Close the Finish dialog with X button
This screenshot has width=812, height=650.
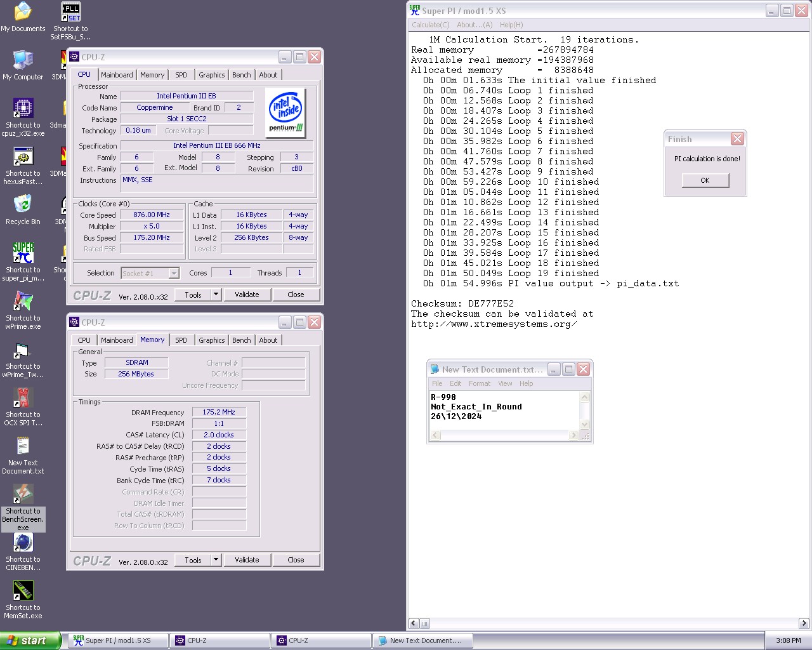pyautogui.click(x=737, y=138)
